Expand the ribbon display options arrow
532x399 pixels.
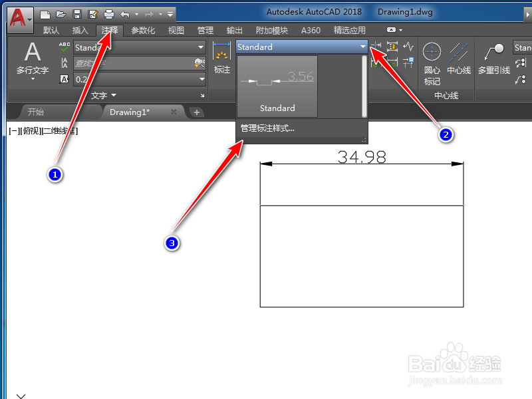(401, 30)
